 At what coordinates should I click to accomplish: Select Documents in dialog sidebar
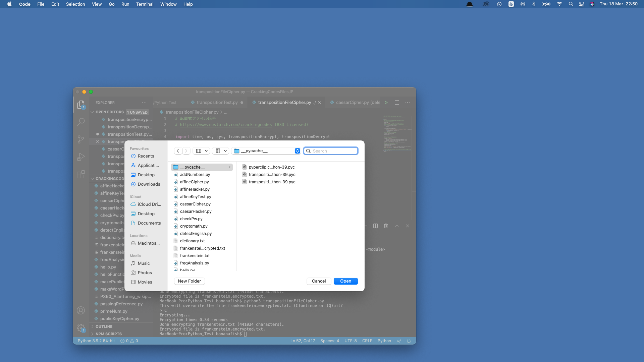(x=146, y=223)
